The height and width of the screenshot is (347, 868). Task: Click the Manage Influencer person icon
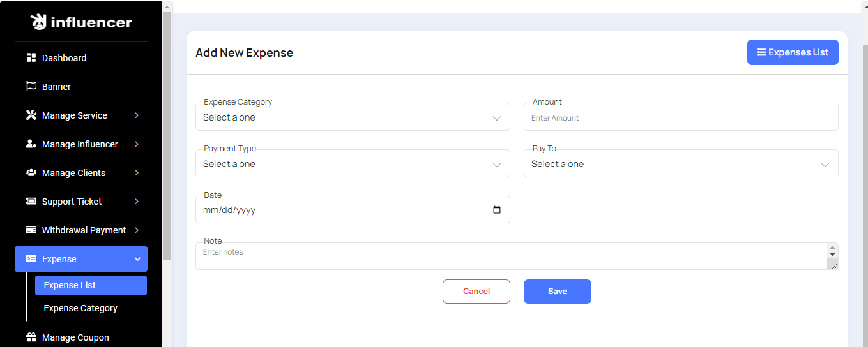click(31, 144)
